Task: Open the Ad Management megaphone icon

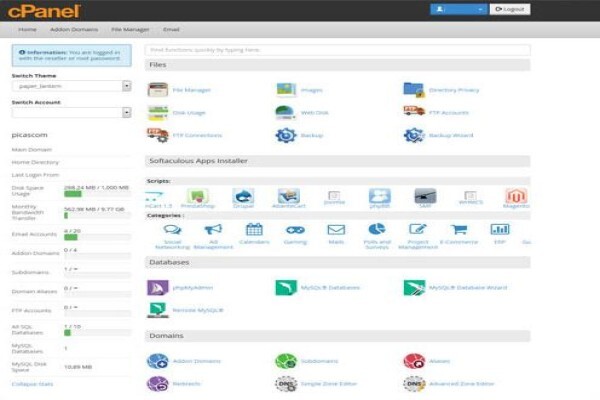Action: (x=213, y=230)
